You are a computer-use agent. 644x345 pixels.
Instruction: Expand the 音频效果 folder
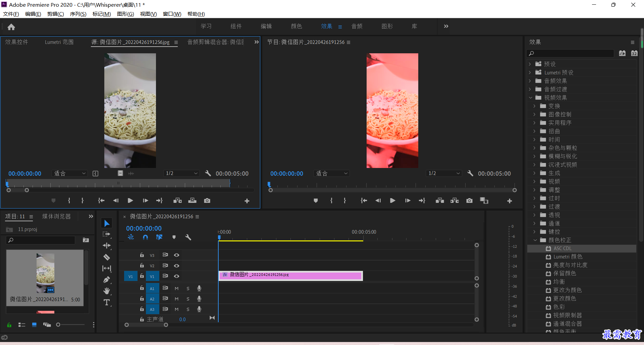coord(530,81)
